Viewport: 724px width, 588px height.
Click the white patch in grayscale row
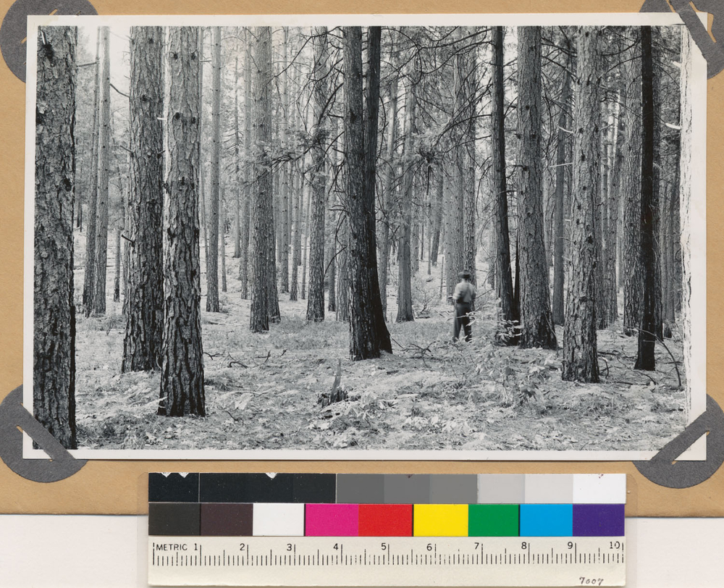pos(599,489)
